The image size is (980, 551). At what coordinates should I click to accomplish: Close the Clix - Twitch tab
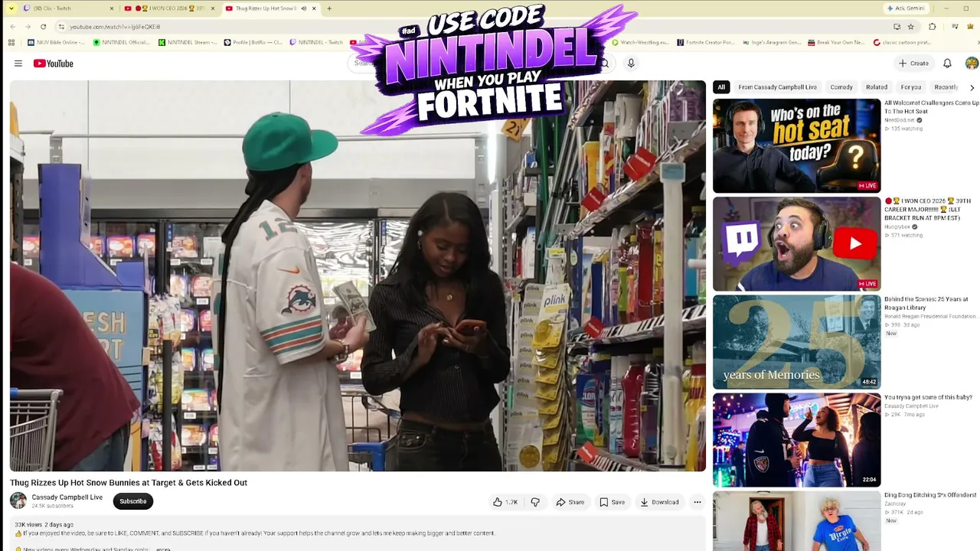click(111, 8)
